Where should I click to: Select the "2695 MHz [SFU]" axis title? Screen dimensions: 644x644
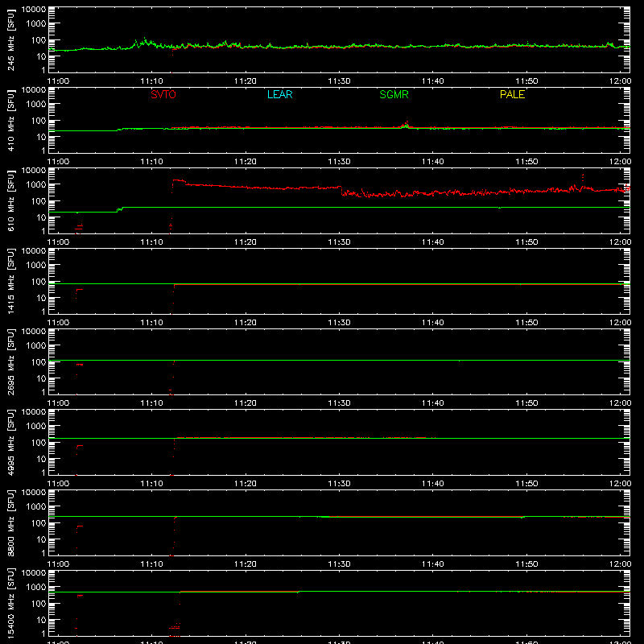click(x=10, y=361)
